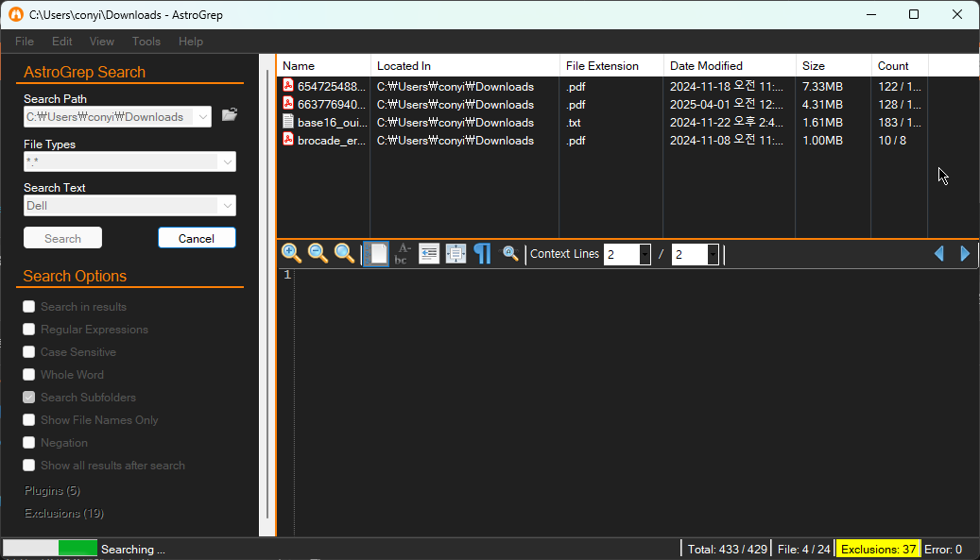Go to next match blue arrow
The image size is (980, 560).
964,253
